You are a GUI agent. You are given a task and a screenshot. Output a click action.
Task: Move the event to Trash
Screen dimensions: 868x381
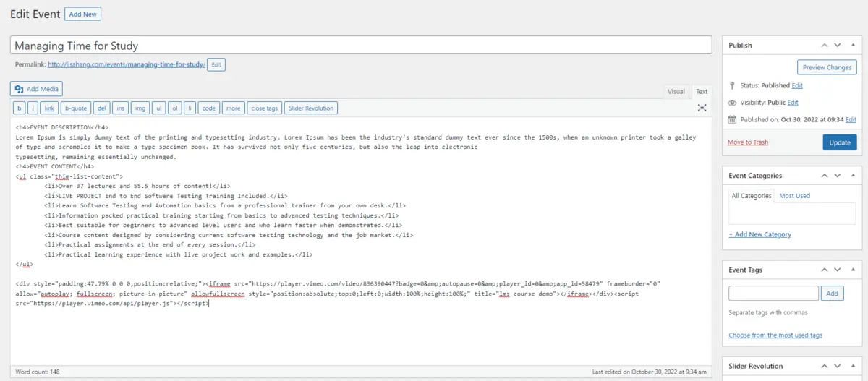pos(748,142)
